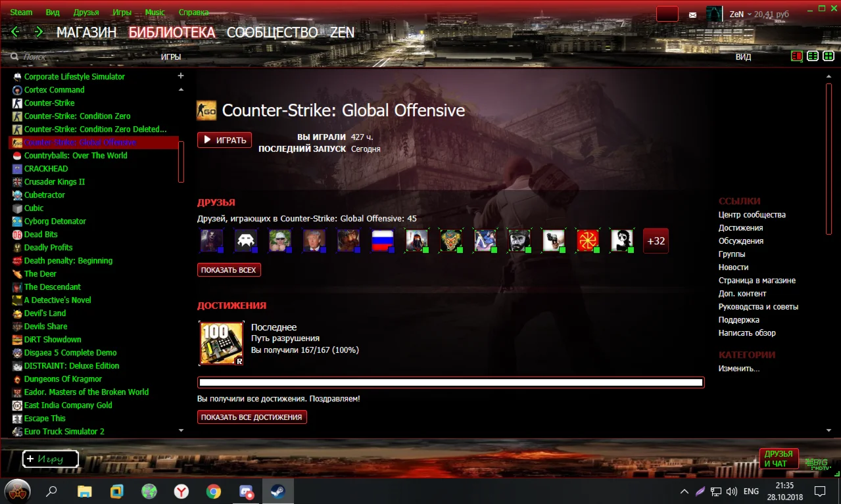Click ПОКАЗАТЬ ВСЕХ friends button
841x504 pixels.
pos(229,270)
